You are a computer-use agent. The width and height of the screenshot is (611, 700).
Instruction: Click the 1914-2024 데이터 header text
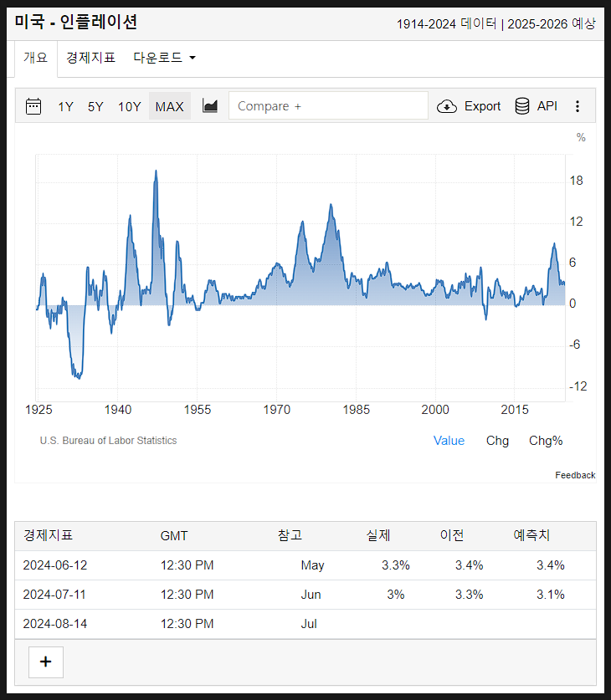(x=447, y=23)
